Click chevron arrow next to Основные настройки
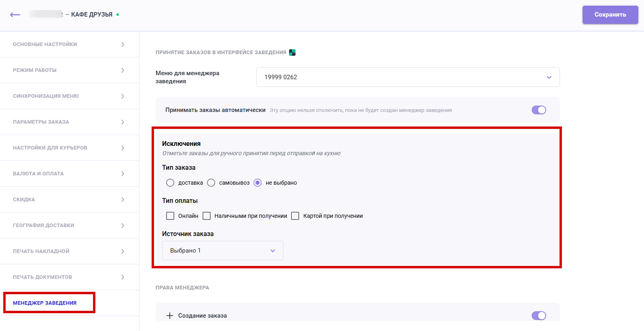The height and width of the screenshot is (331, 644). click(122, 44)
